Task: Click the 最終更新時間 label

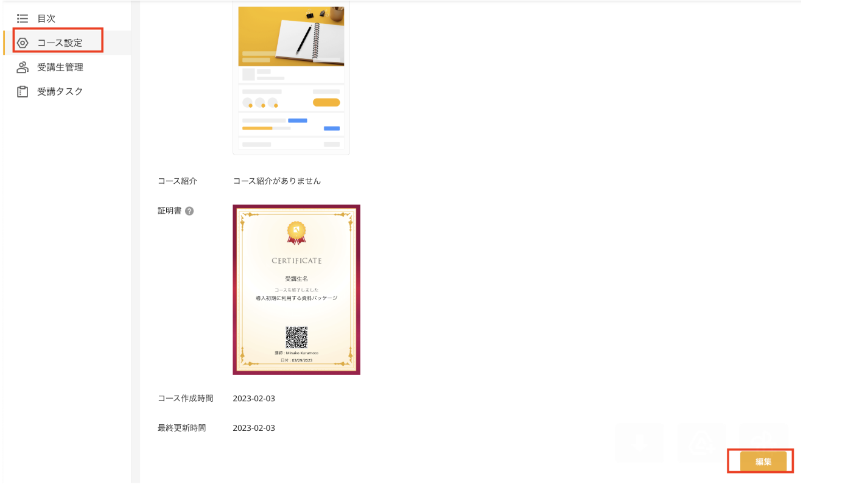Action: point(182,428)
